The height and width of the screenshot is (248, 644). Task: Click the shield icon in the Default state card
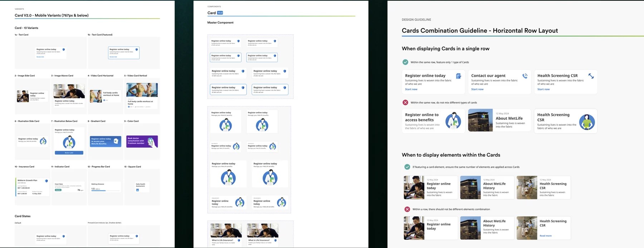64,236
